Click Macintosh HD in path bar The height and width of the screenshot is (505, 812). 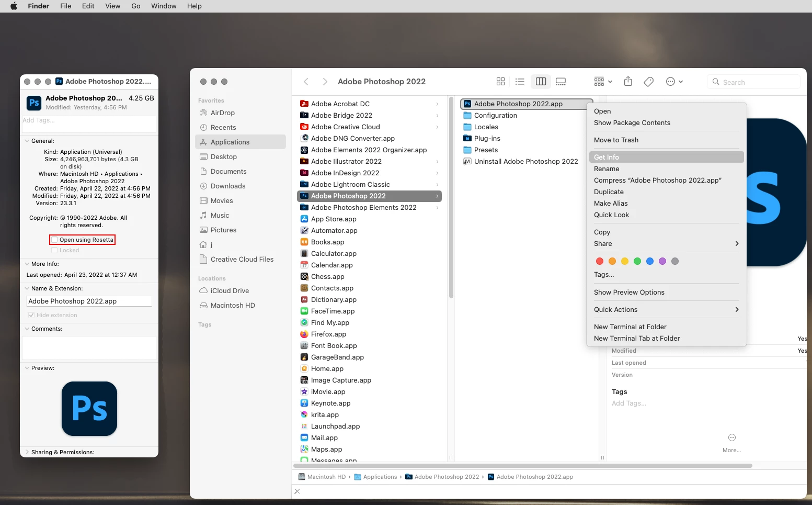pos(322,477)
